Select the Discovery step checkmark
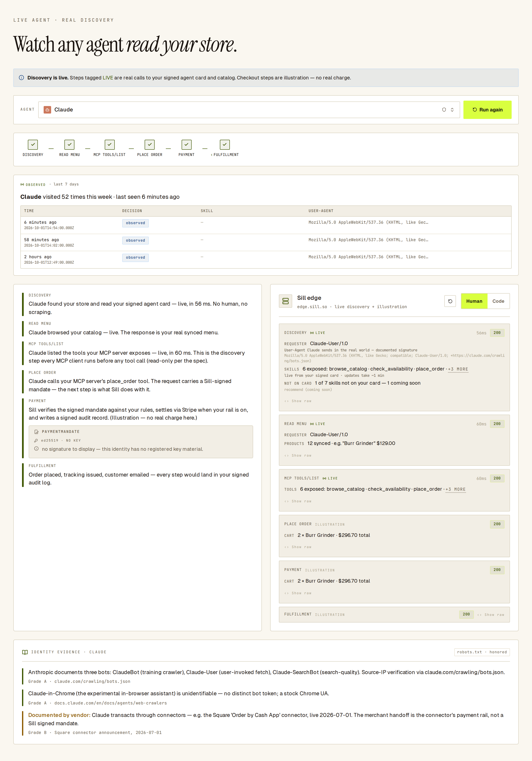532x761 pixels. point(33,145)
